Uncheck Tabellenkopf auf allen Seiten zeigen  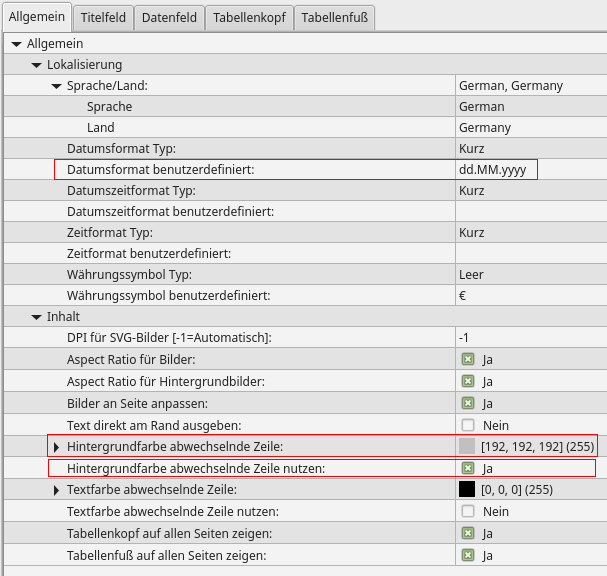(467, 533)
